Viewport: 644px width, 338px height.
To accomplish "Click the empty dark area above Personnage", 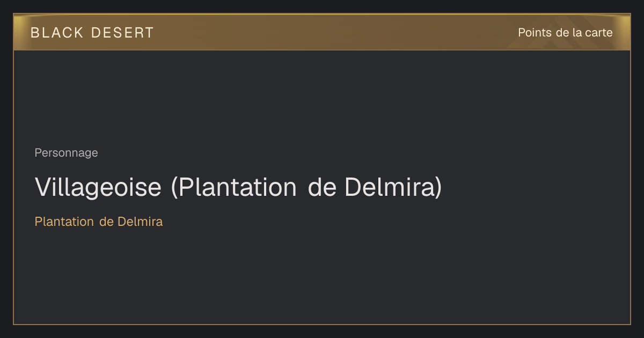I will pos(322,97).
